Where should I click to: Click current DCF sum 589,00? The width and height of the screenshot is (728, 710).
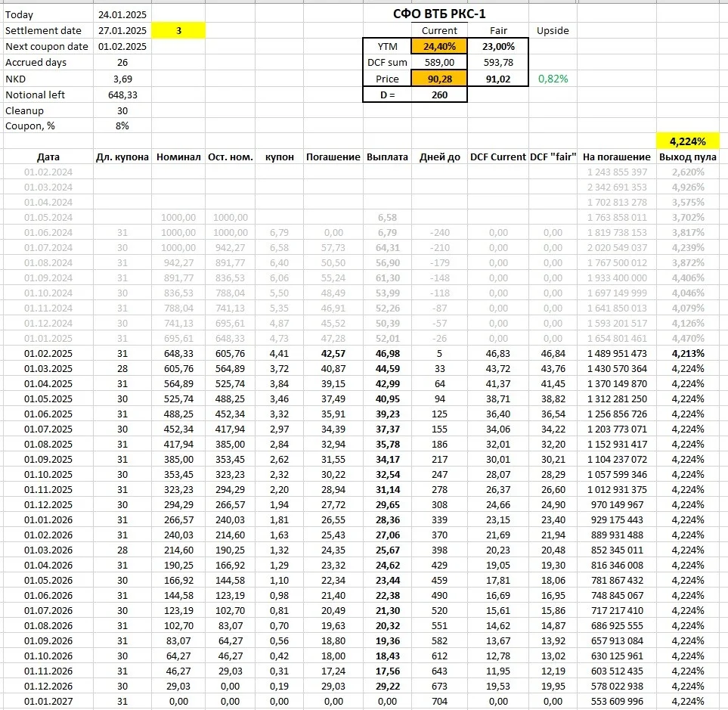[439, 62]
